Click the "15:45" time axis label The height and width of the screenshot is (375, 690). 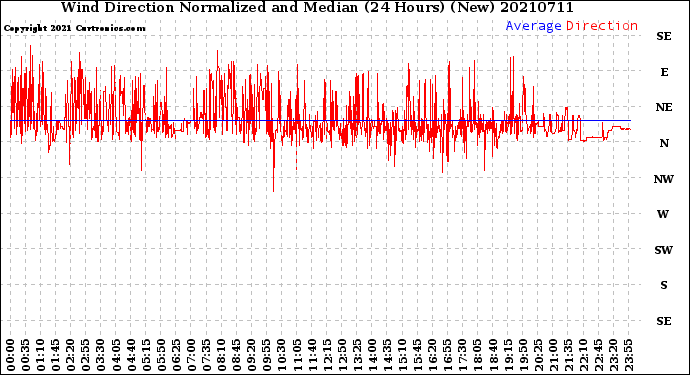point(417,355)
